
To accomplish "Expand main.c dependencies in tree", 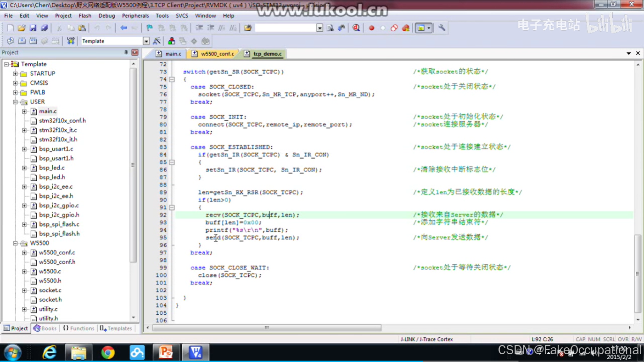I will point(24,111).
